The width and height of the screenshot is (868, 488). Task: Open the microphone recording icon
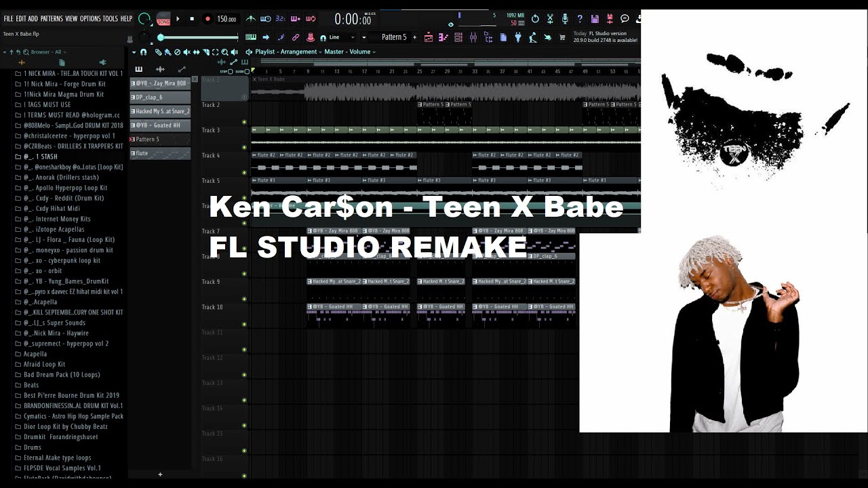click(x=565, y=19)
